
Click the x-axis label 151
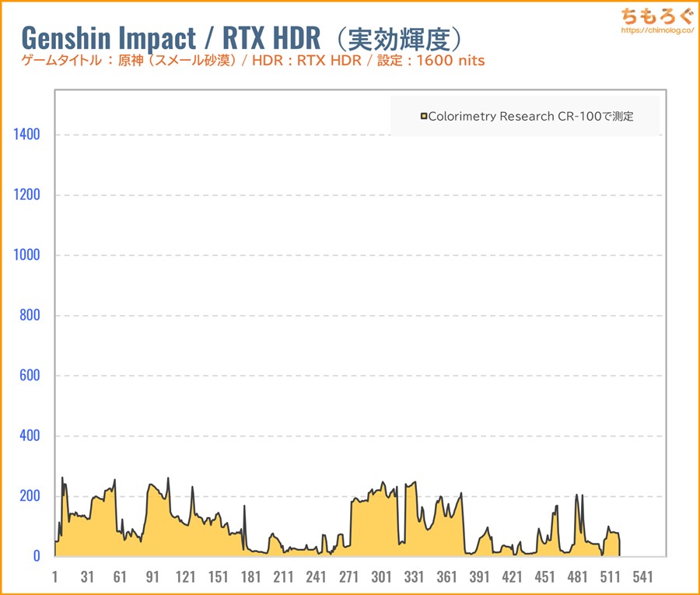click(x=218, y=576)
